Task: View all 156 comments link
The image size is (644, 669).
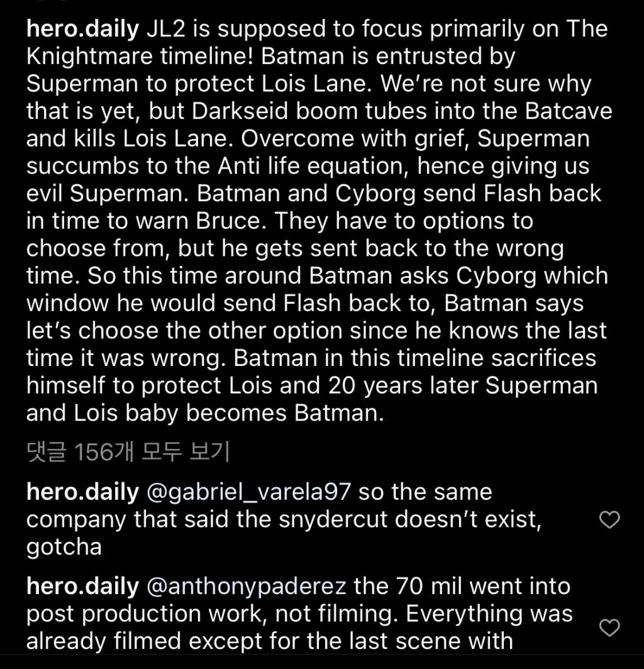Action: [x=128, y=452]
